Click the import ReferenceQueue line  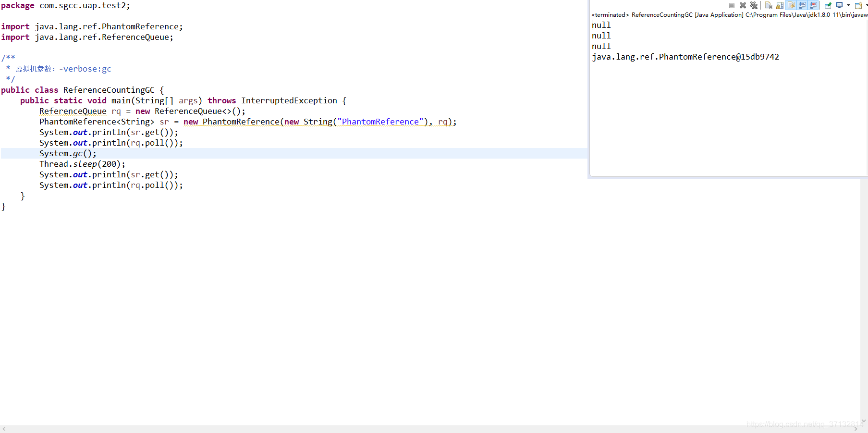tap(87, 37)
